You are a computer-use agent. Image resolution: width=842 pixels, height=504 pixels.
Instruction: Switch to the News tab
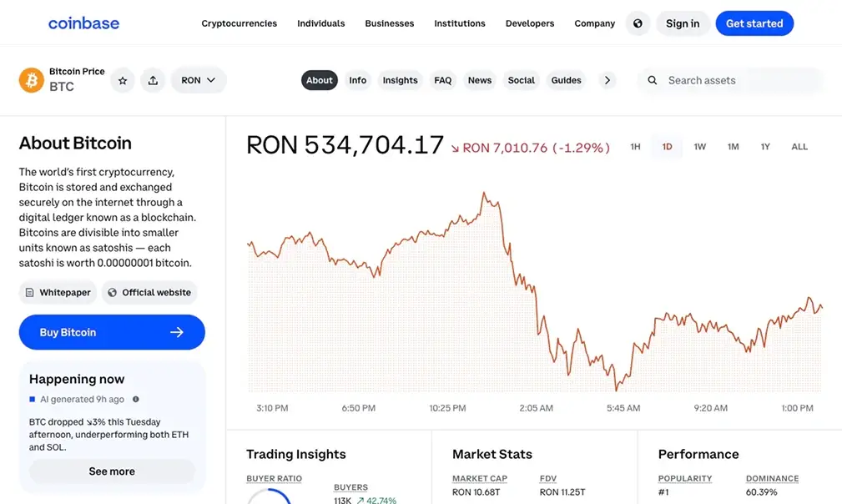[479, 79]
